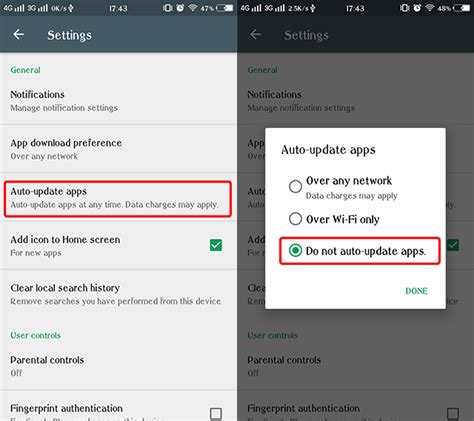Open Notifications settings on left screen
This screenshot has height=421, width=474.
(118, 101)
